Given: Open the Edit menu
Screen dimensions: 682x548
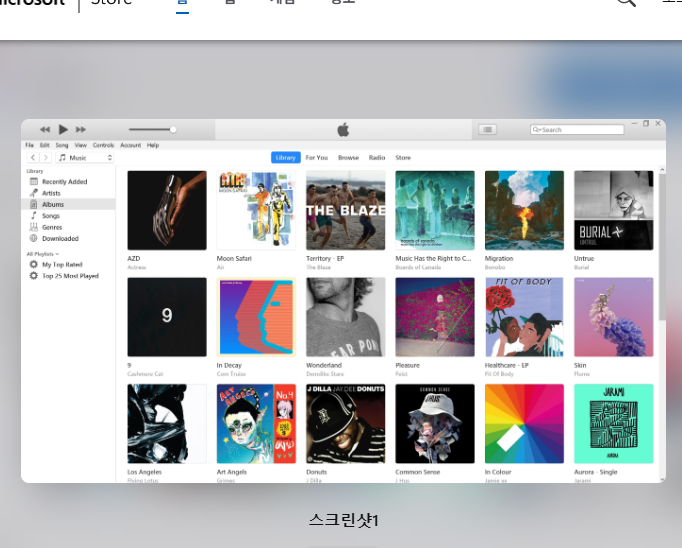Looking at the screenshot, I should tap(45, 145).
